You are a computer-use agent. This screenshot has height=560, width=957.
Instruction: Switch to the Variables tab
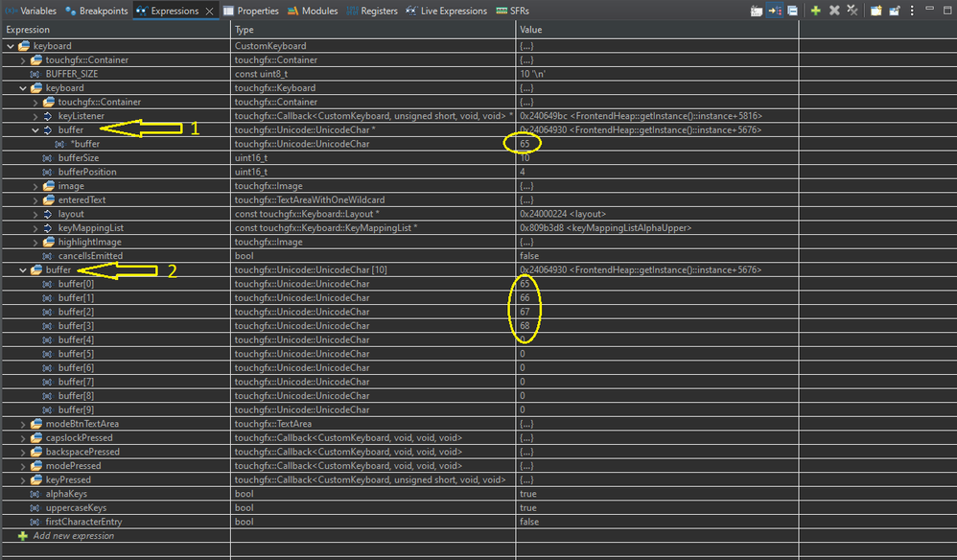point(31,11)
